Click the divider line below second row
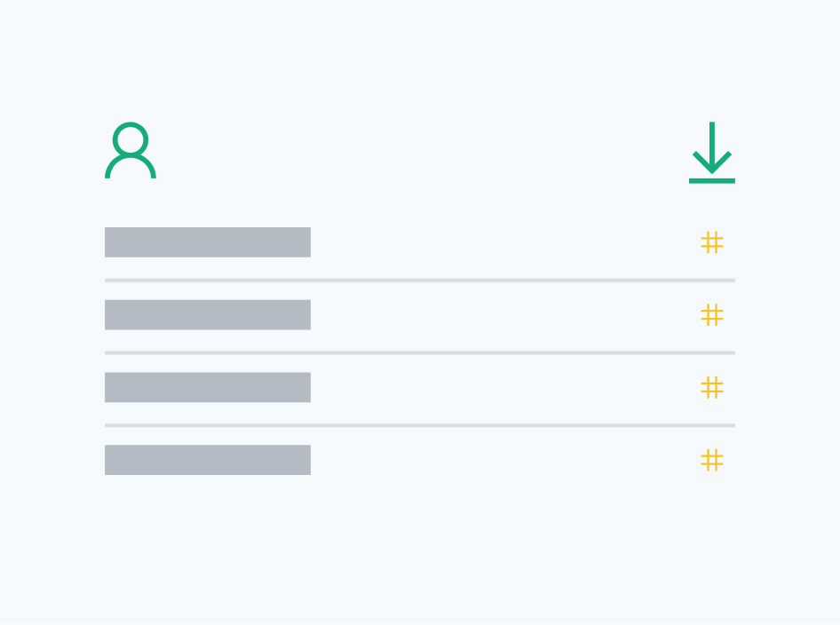Screen dimensions: 840x625 tap(420, 353)
